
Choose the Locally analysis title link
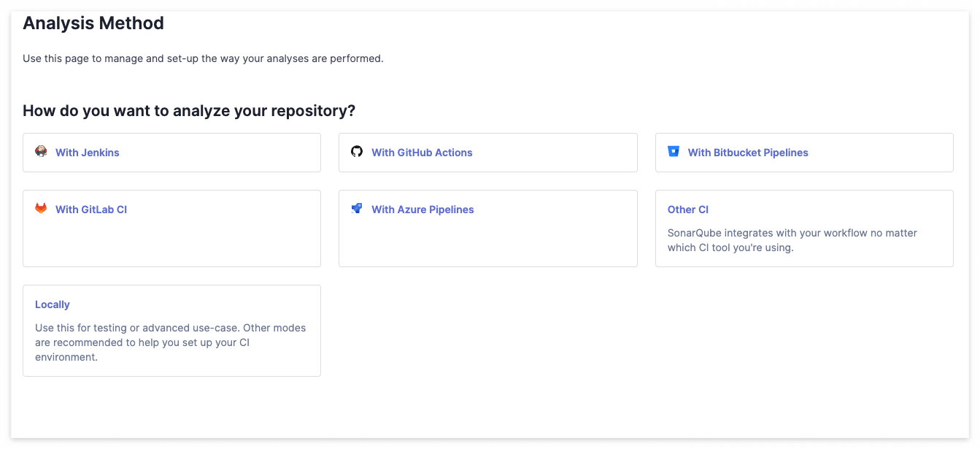click(x=53, y=304)
